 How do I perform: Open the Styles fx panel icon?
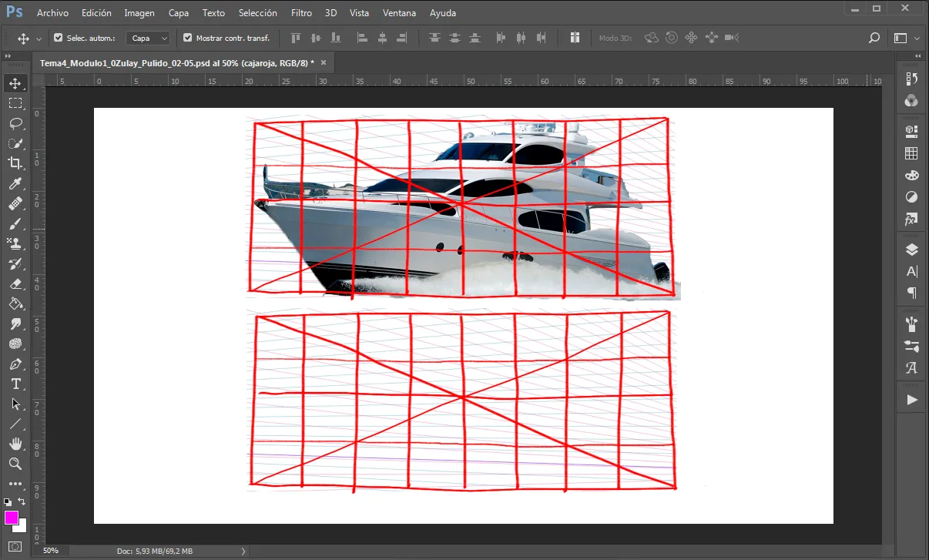(x=912, y=220)
